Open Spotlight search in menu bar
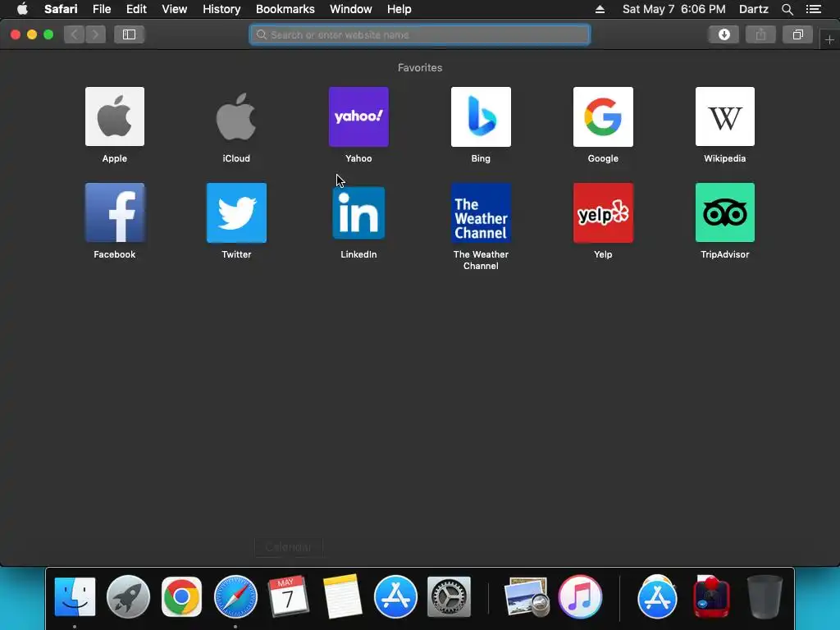This screenshot has width=840, height=630. (x=787, y=9)
